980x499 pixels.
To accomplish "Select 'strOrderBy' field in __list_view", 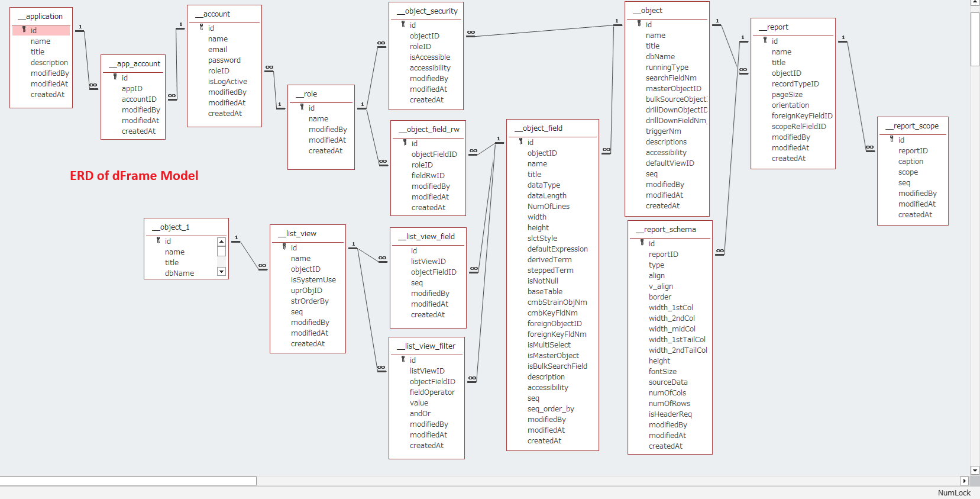I will 309,301.
